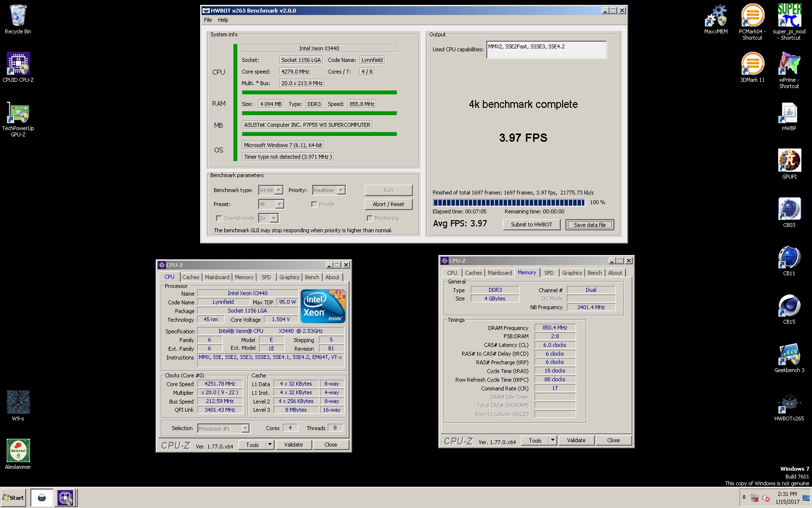Click the HWBOT x265 taskbar icon
This screenshot has height=508, width=812.
point(42,497)
